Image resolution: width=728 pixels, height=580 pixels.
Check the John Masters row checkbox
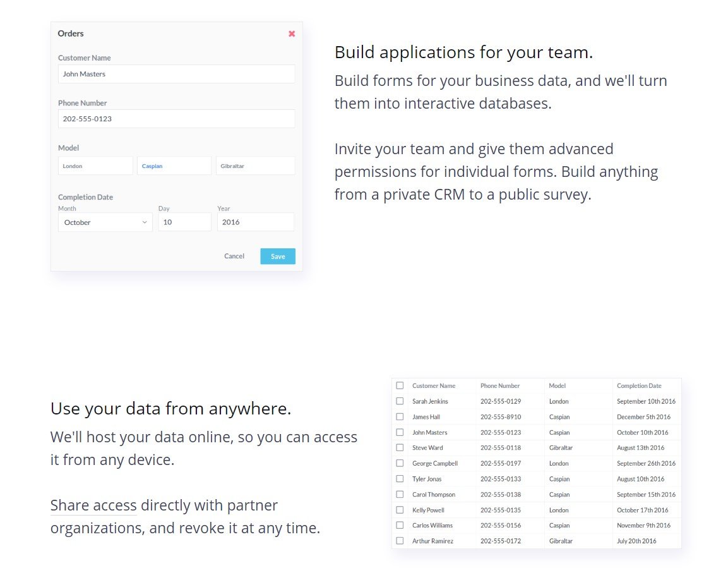[400, 432]
